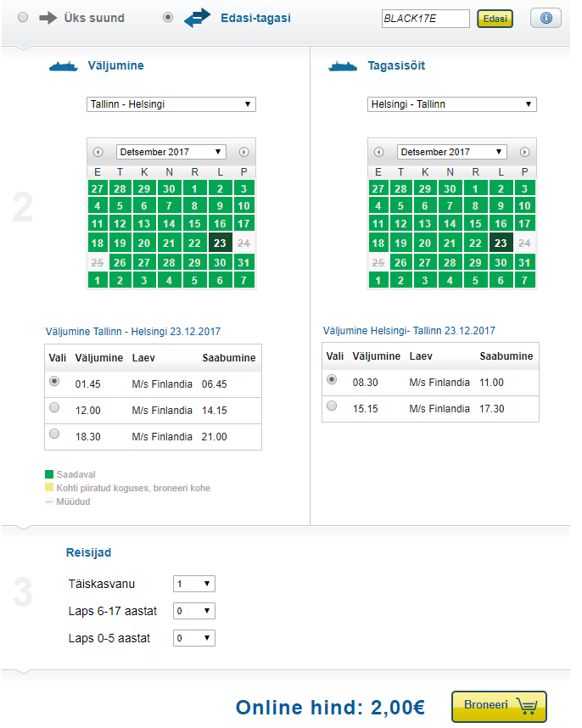The image size is (582, 728).
Task: Click the green Saadaval legend swatch
Action: (x=49, y=474)
